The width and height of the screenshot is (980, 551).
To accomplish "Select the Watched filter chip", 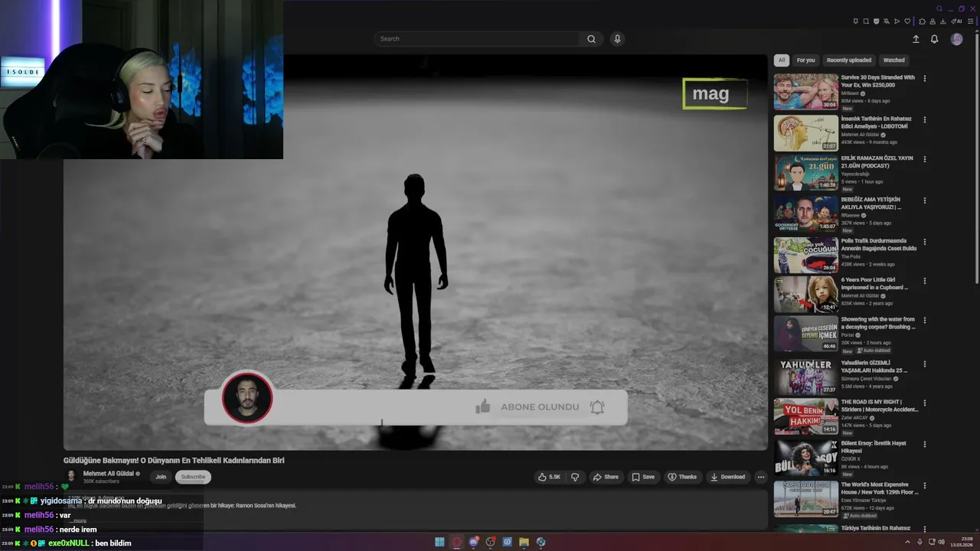I will coord(893,60).
